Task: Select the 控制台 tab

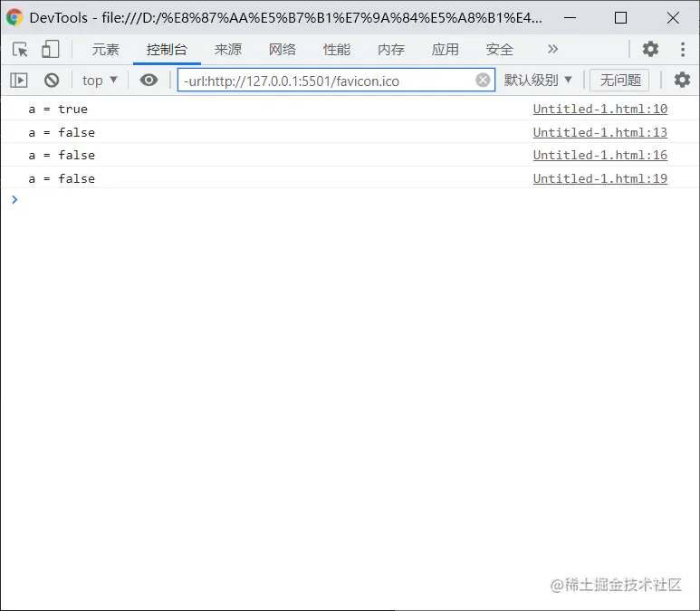Action: pyautogui.click(x=167, y=49)
